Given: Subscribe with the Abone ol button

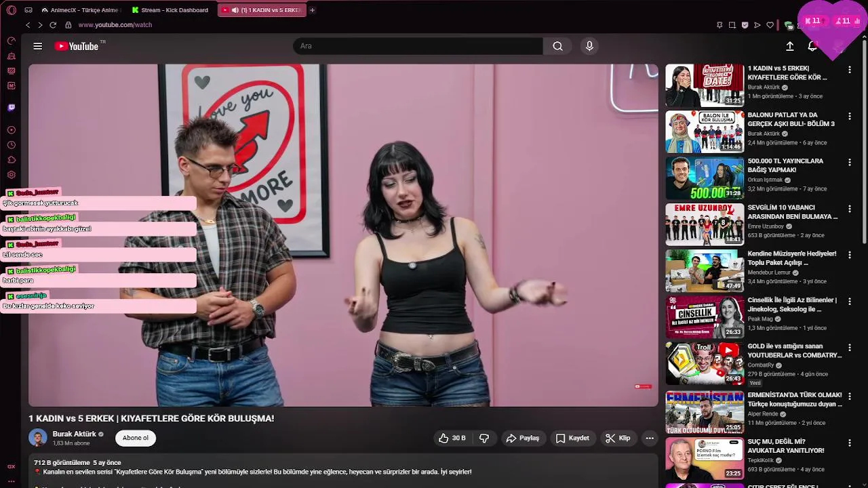Looking at the screenshot, I should click(x=136, y=438).
